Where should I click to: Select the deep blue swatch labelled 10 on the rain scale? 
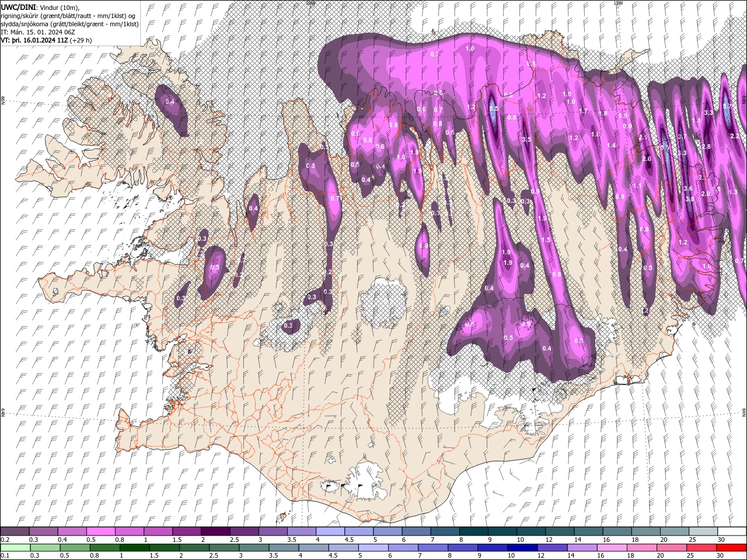[x=522, y=547]
